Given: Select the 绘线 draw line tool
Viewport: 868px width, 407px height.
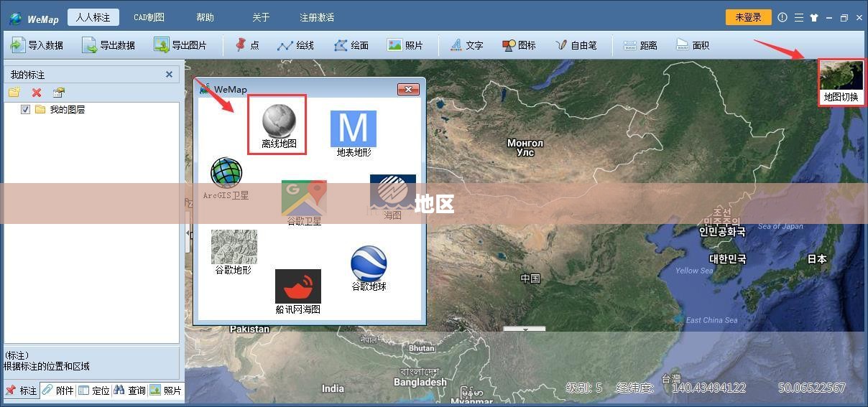Looking at the screenshot, I should 296,45.
